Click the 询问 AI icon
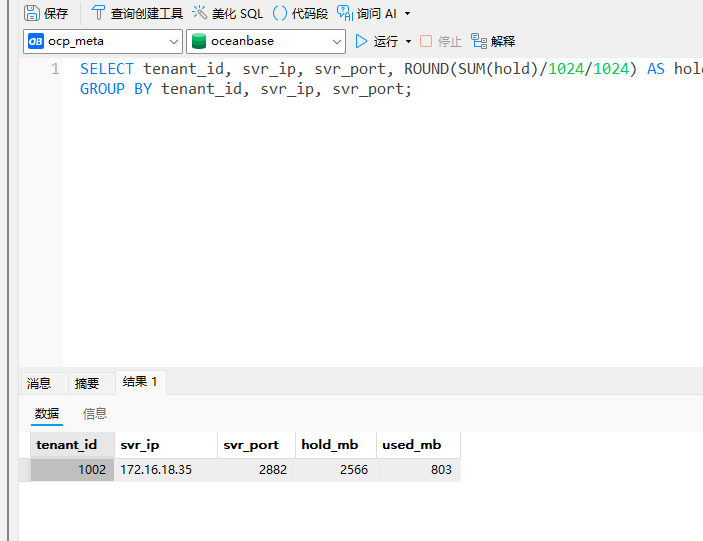 click(345, 13)
